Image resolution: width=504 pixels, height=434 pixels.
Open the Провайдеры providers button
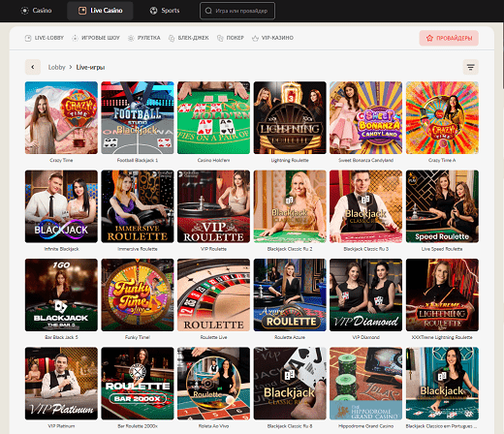pos(449,38)
